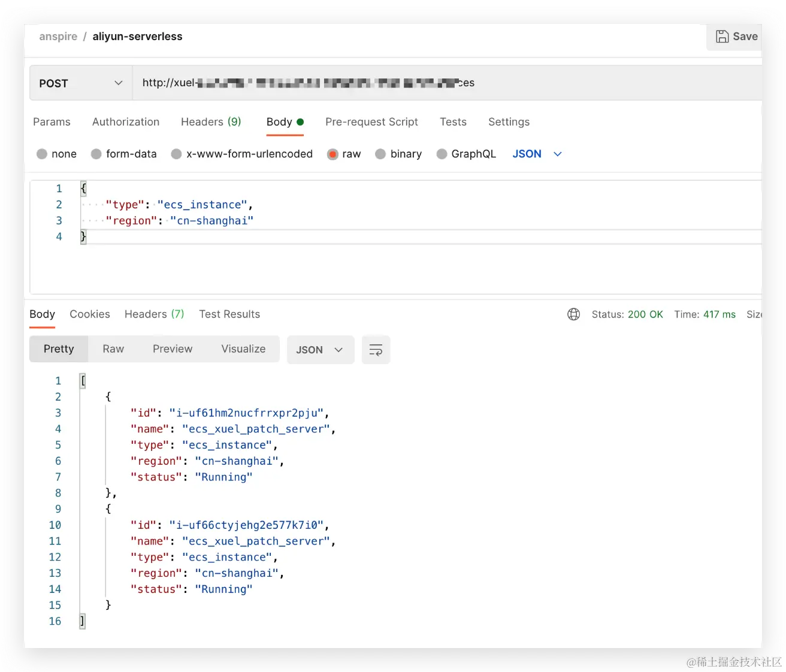The width and height of the screenshot is (786, 672).
Task: Click the aliyun-serverless request name
Action: 137,37
